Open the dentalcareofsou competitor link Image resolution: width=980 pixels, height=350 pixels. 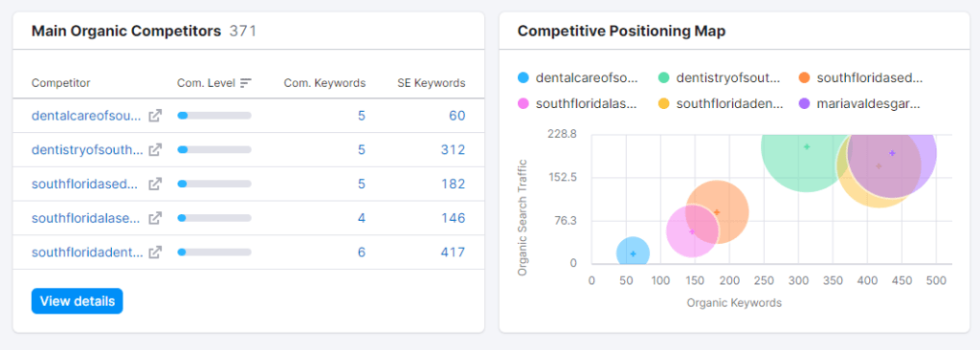tap(86, 116)
